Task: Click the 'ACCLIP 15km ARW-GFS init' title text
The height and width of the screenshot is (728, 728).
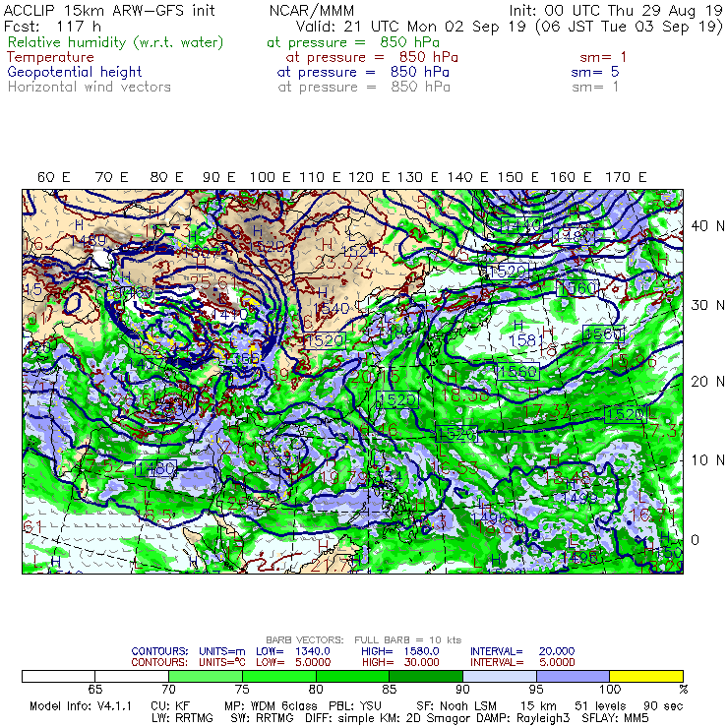Action: 109,10
